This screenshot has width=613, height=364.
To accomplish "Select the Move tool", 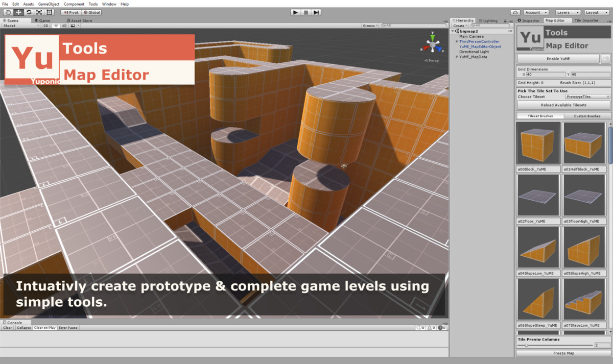I will point(18,12).
